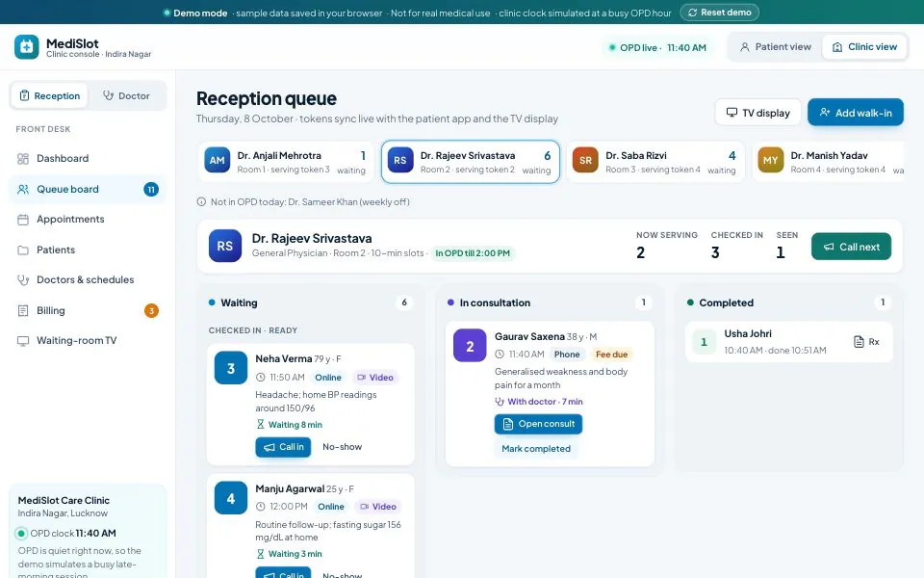
Task: Select Dr. Rajeev Srivastava's queue card
Action: 471,162
